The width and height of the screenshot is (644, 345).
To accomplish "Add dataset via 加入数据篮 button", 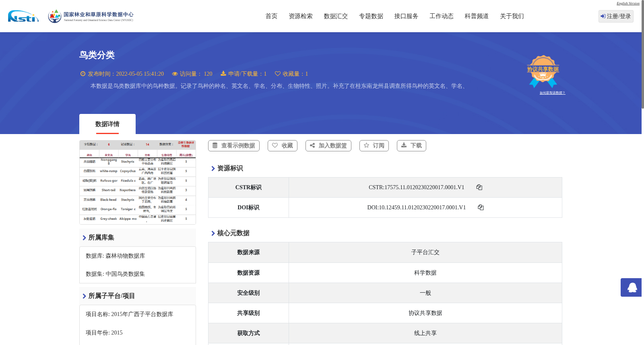I will [x=328, y=146].
